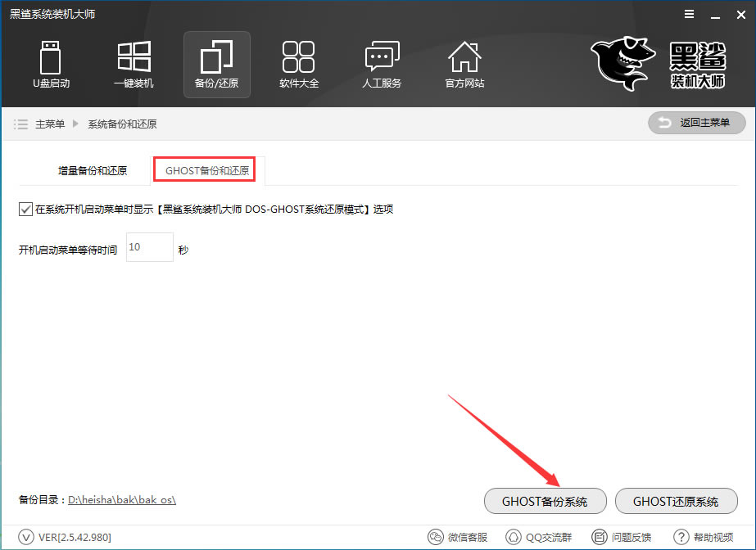Visit the 官方网站 home icon
The height and width of the screenshot is (550, 756).
464,65
